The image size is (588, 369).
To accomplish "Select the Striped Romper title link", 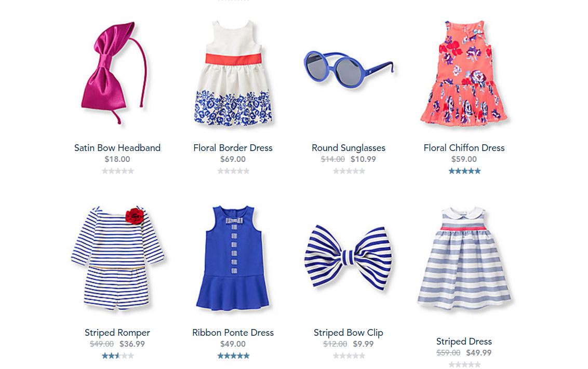I will pyautogui.click(x=117, y=333).
